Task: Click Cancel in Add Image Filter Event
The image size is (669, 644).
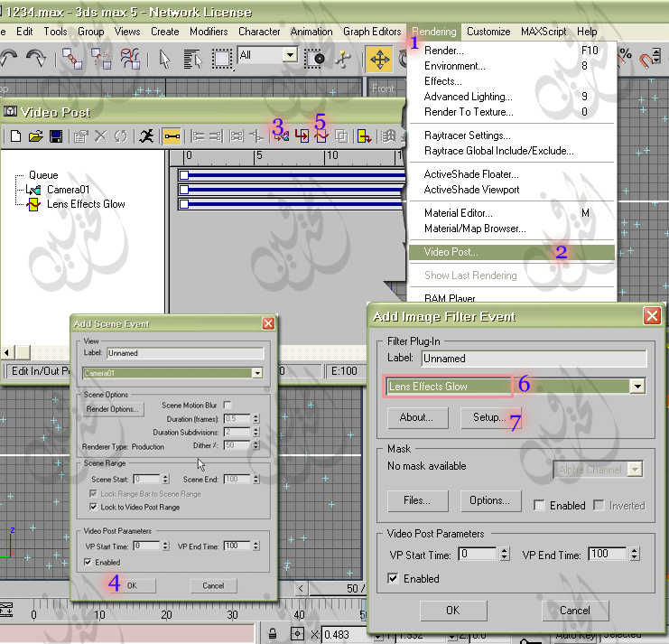Action: 575,611
